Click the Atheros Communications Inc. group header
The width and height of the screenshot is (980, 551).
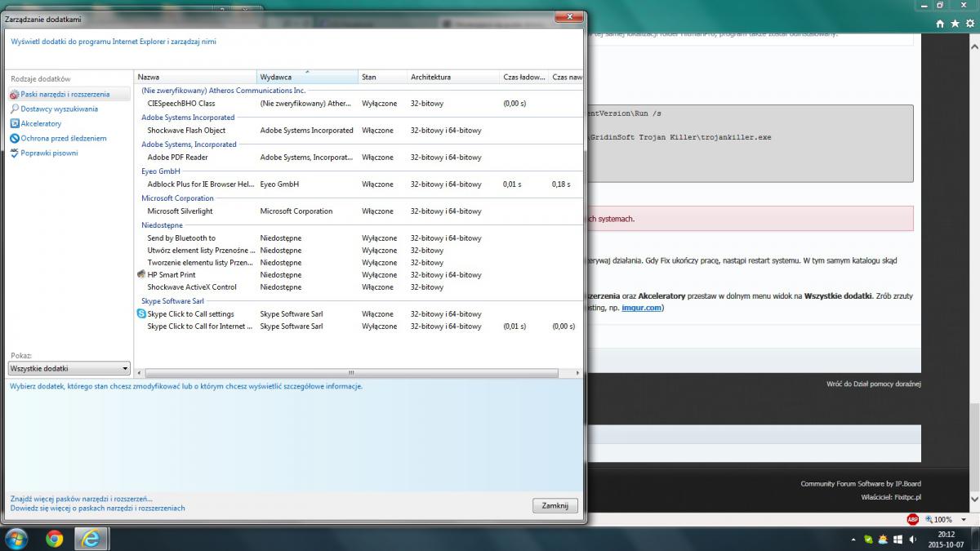pyautogui.click(x=223, y=91)
